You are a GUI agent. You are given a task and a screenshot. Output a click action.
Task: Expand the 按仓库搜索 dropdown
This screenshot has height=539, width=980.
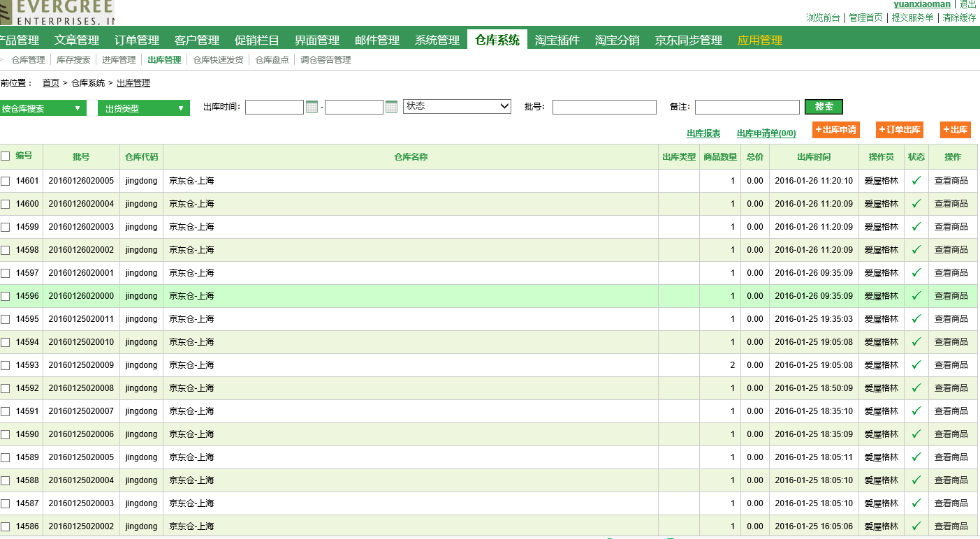tap(43, 108)
